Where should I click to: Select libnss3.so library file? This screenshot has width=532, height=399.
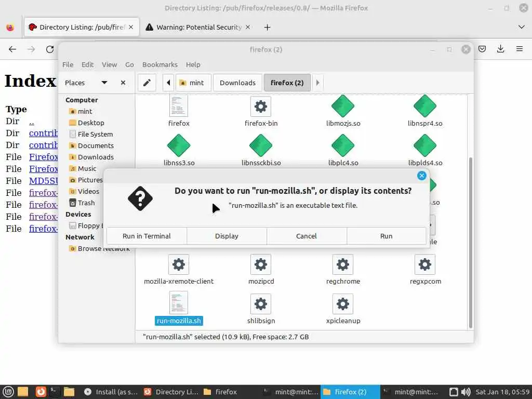[179, 145]
